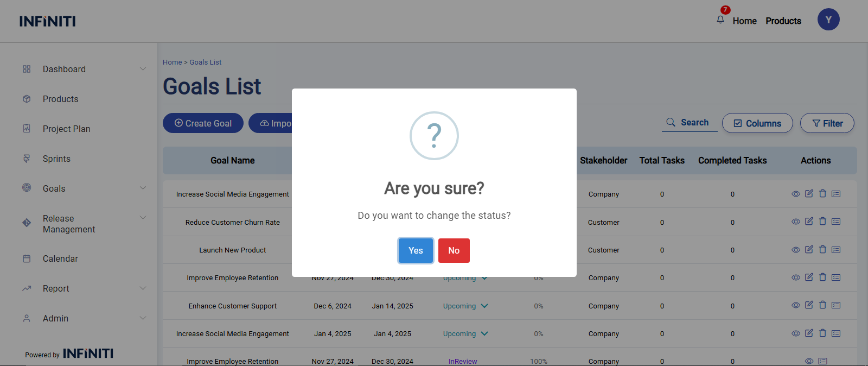The image size is (868, 366).
Task: Expand the Dashboard sidebar section
Action: (143, 69)
